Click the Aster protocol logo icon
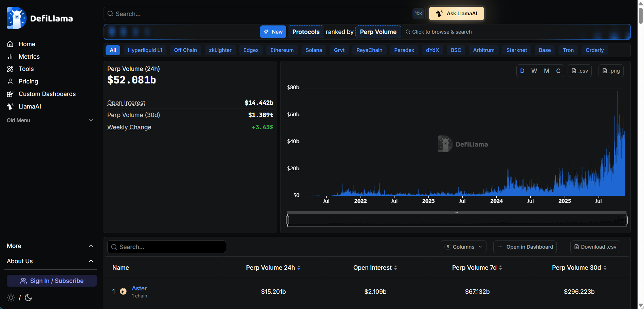The height and width of the screenshot is (309, 644). click(123, 291)
